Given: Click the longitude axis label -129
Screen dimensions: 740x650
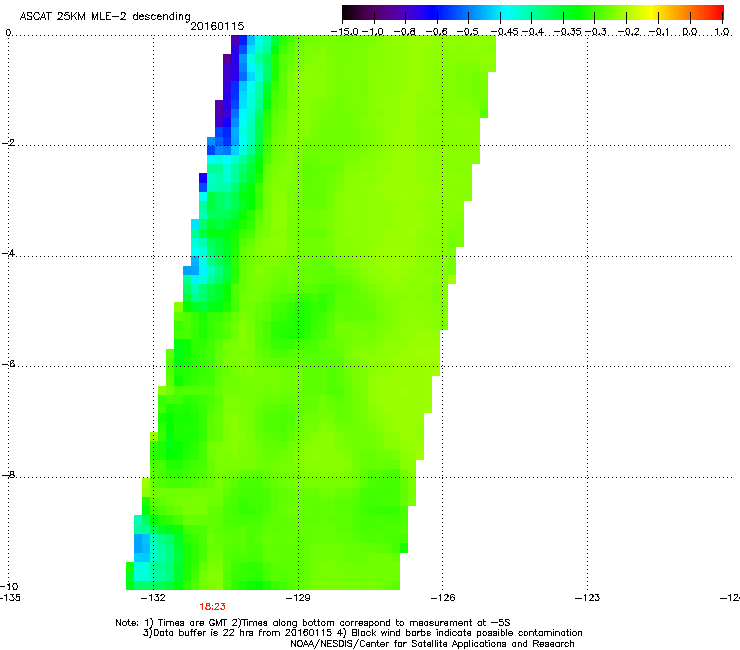Looking at the screenshot, I should point(298,598).
